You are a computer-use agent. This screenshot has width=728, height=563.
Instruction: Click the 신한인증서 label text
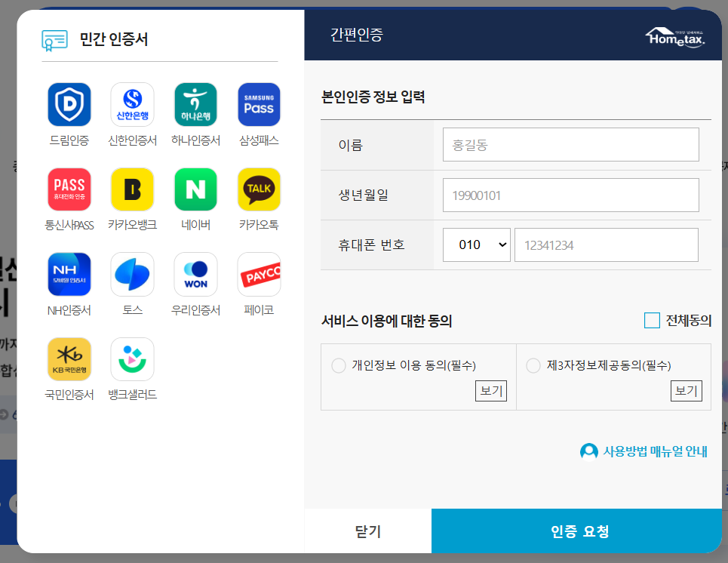click(132, 140)
